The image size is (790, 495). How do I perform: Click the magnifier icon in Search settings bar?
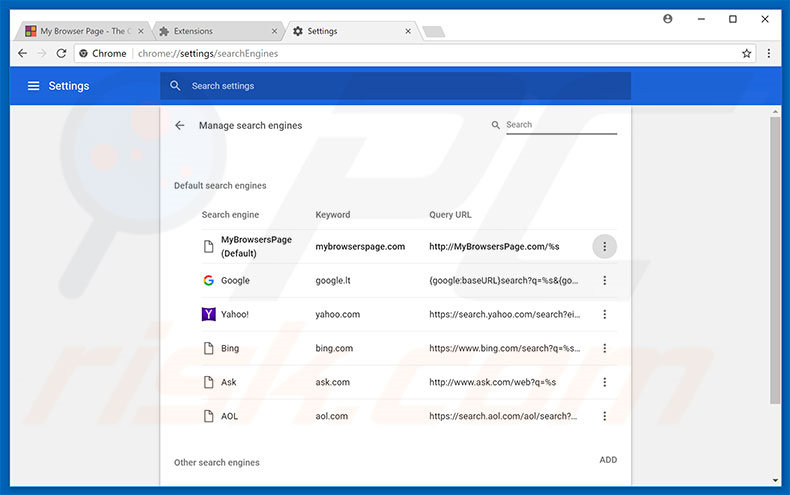175,86
